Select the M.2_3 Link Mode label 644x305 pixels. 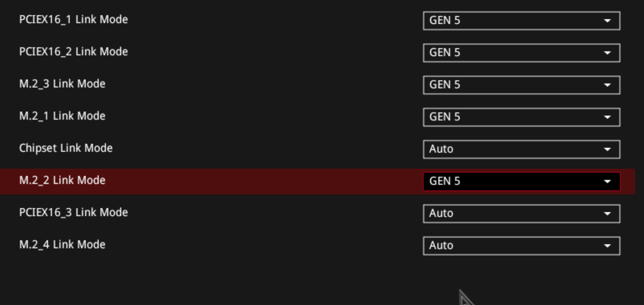[x=62, y=84]
